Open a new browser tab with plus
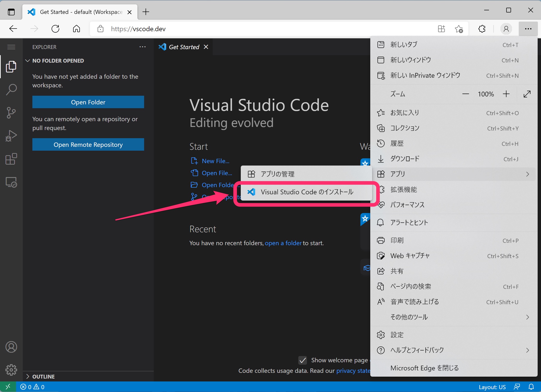The image size is (541, 392). [146, 12]
